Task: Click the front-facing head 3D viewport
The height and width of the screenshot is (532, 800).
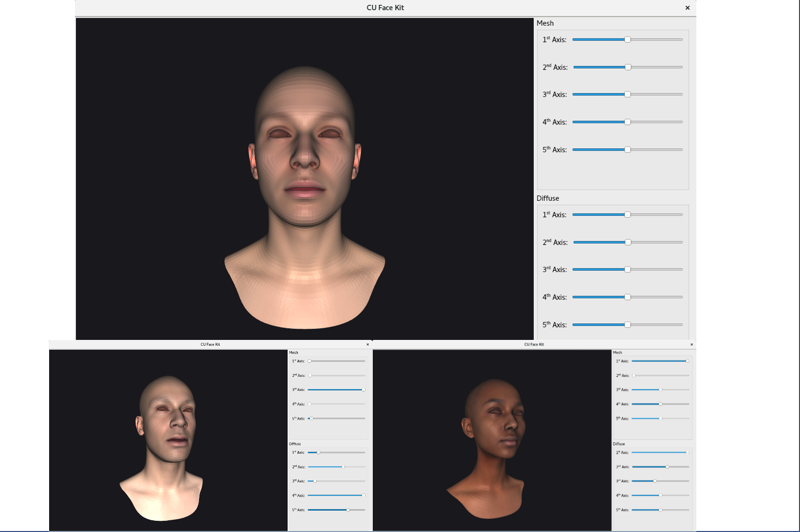Action: (x=305, y=179)
